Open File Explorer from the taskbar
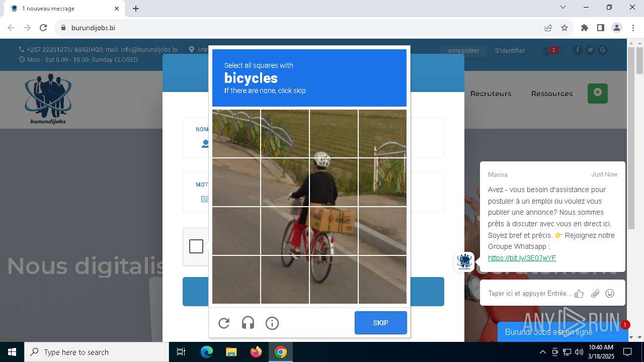The image size is (644, 362). [231, 352]
